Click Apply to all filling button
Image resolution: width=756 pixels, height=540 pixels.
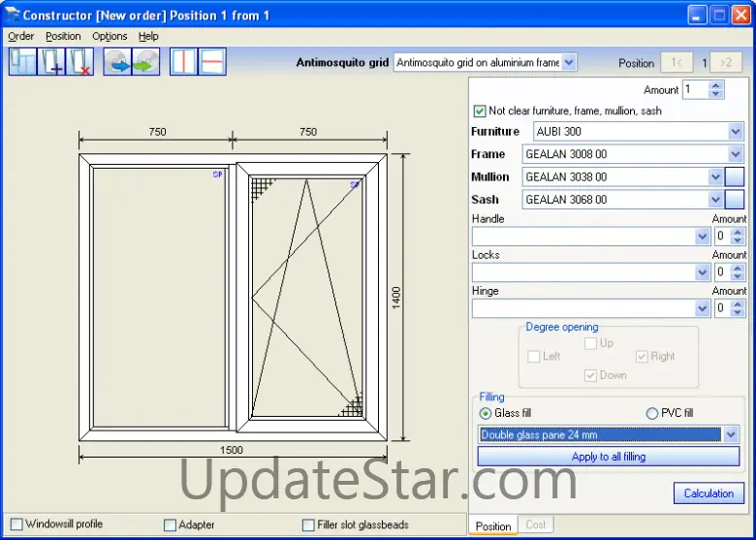(x=609, y=457)
